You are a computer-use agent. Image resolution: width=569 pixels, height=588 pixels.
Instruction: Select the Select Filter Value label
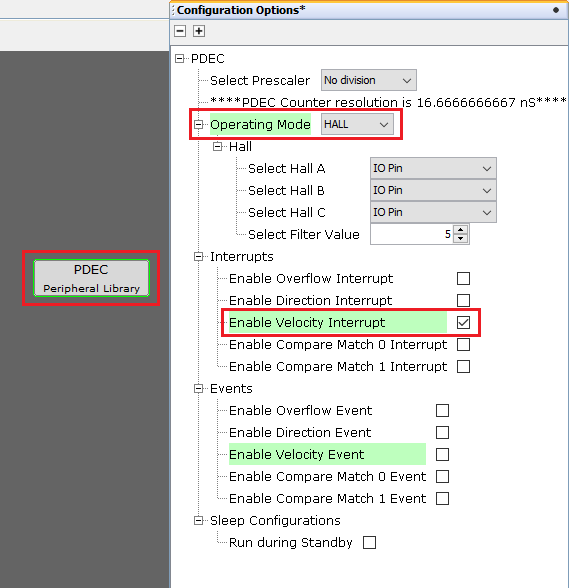pyautogui.click(x=304, y=234)
